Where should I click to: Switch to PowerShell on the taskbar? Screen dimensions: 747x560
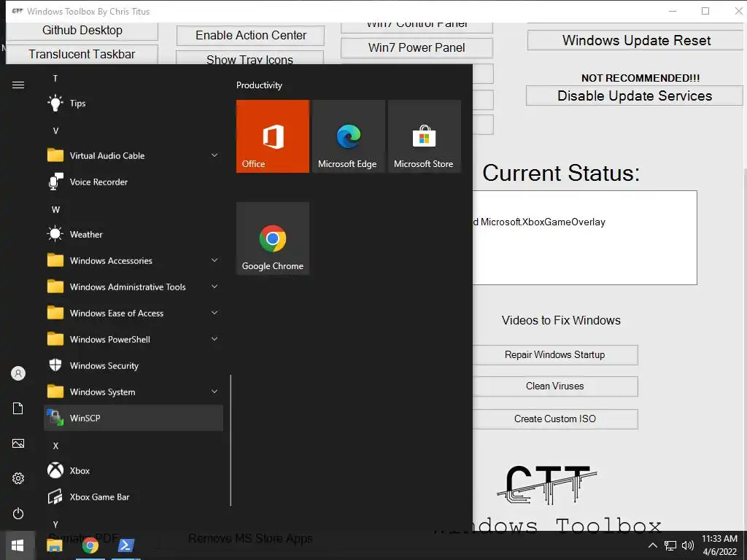(126, 545)
